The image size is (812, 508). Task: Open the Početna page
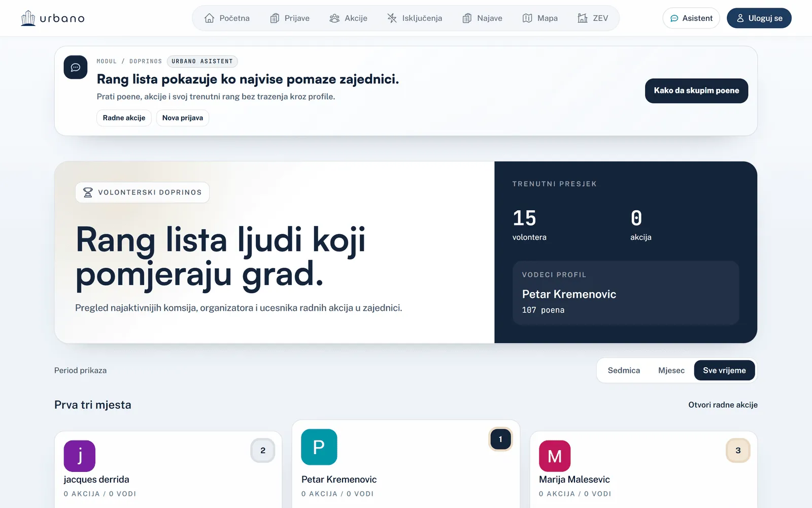(x=227, y=18)
